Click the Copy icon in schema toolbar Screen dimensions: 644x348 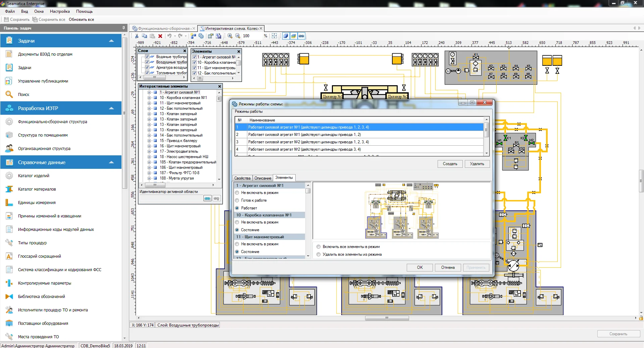click(144, 36)
